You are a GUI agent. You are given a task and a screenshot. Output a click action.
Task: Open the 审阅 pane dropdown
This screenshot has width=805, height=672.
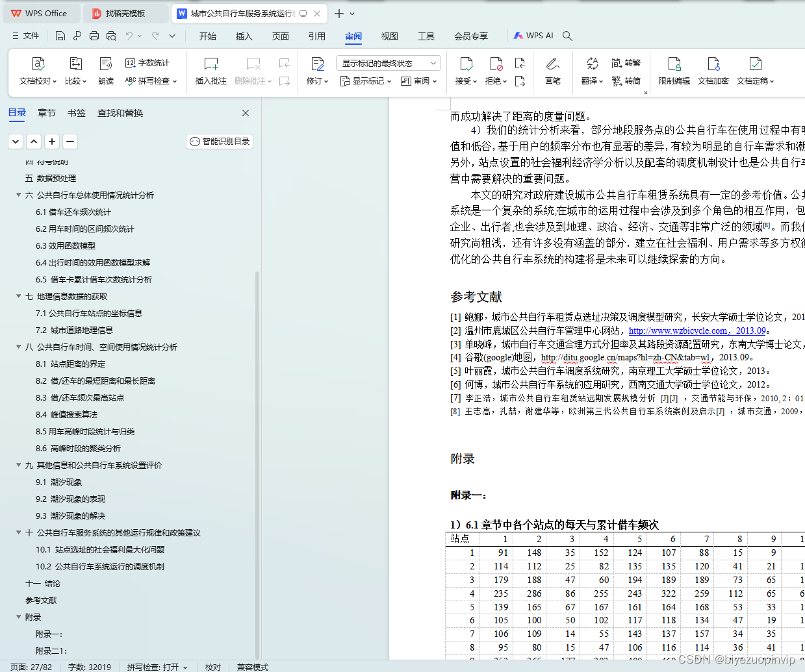(x=418, y=81)
